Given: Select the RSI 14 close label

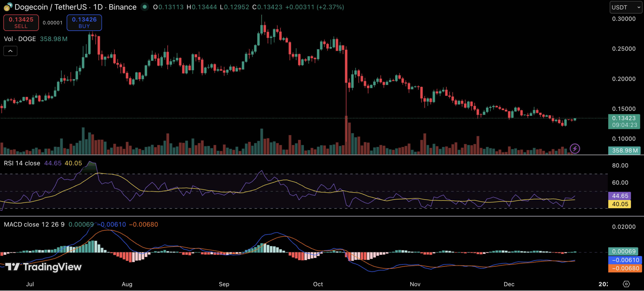Looking at the screenshot, I should click(22, 163).
